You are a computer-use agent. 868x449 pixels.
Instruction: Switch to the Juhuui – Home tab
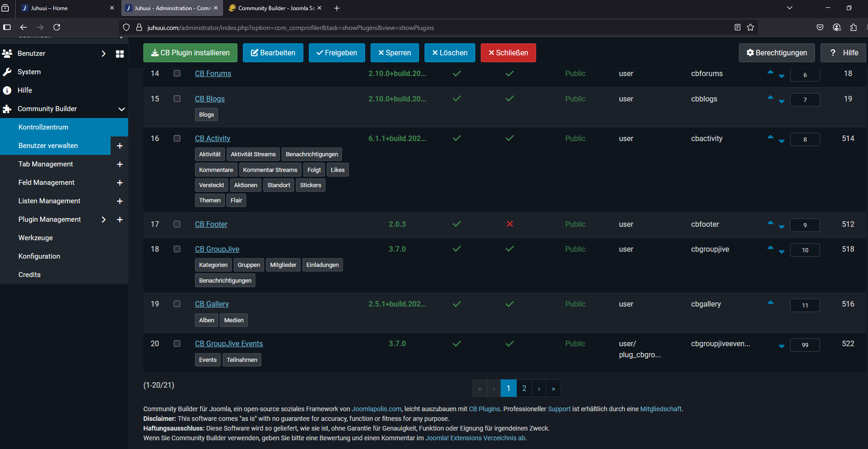[x=68, y=8]
